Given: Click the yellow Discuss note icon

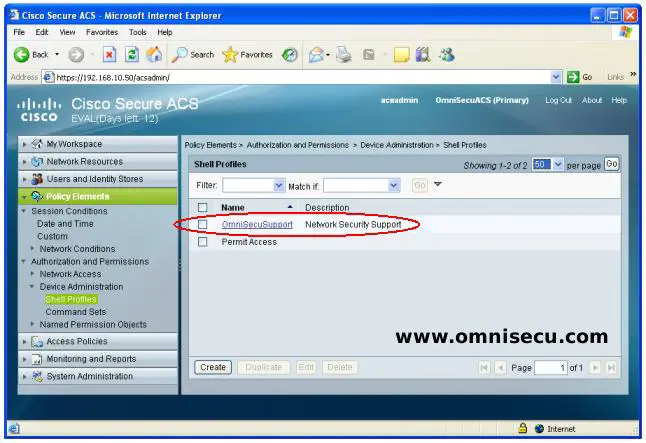Looking at the screenshot, I should coord(401,54).
